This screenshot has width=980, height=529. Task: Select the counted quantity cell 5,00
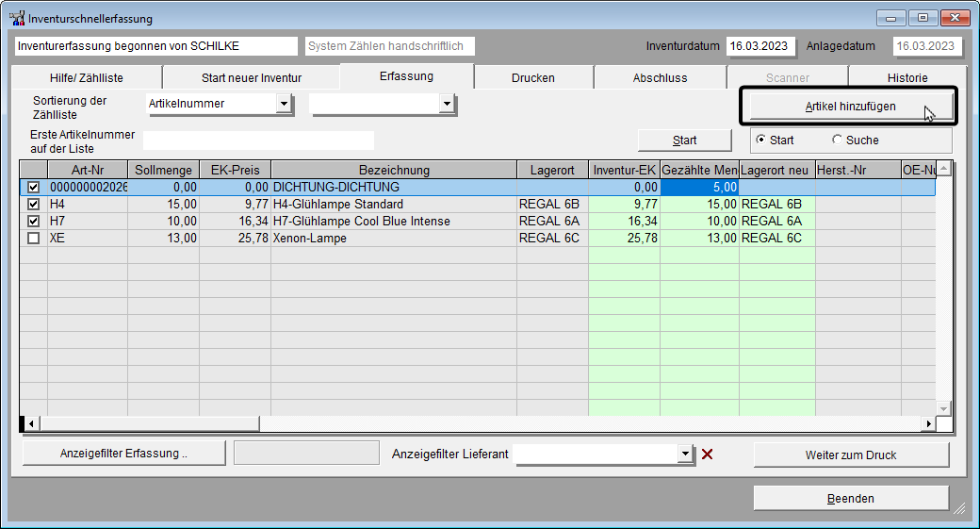pos(699,187)
